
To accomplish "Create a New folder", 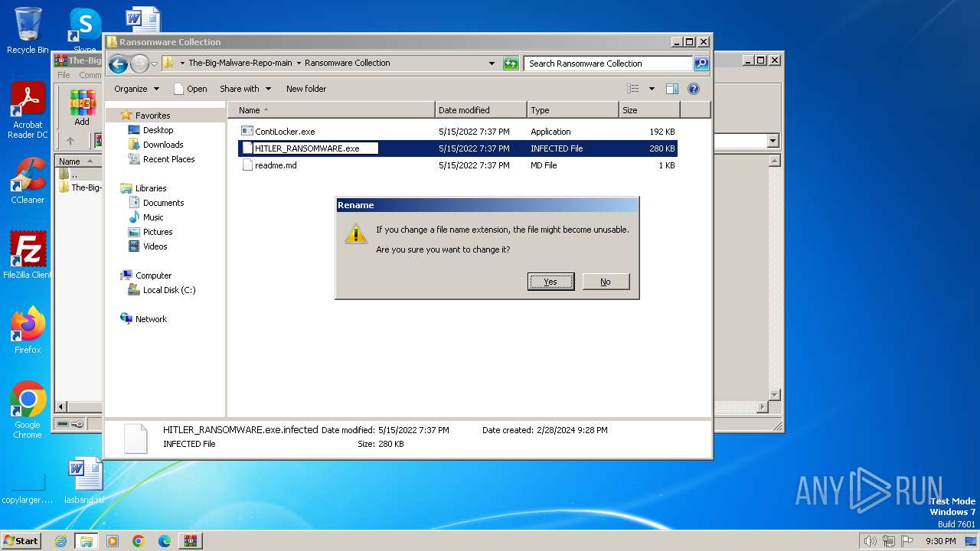I will (306, 89).
